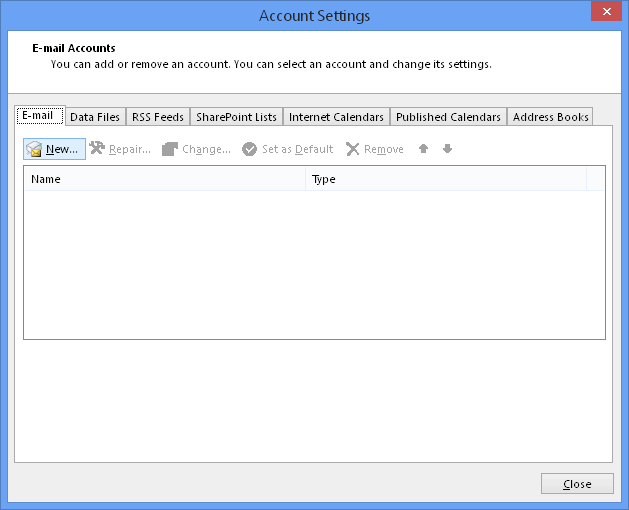Click the Remove account X icon
This screenshot has width=629, height=510.
pos(353,149)
